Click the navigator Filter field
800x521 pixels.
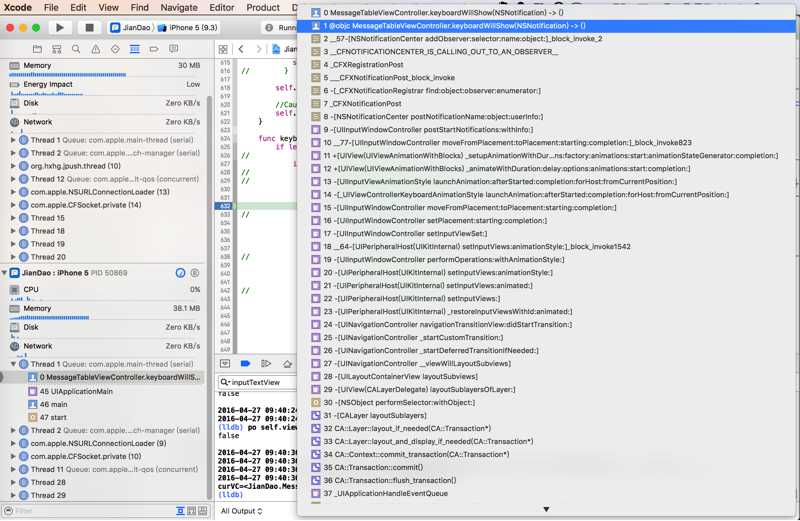(87, 511)
